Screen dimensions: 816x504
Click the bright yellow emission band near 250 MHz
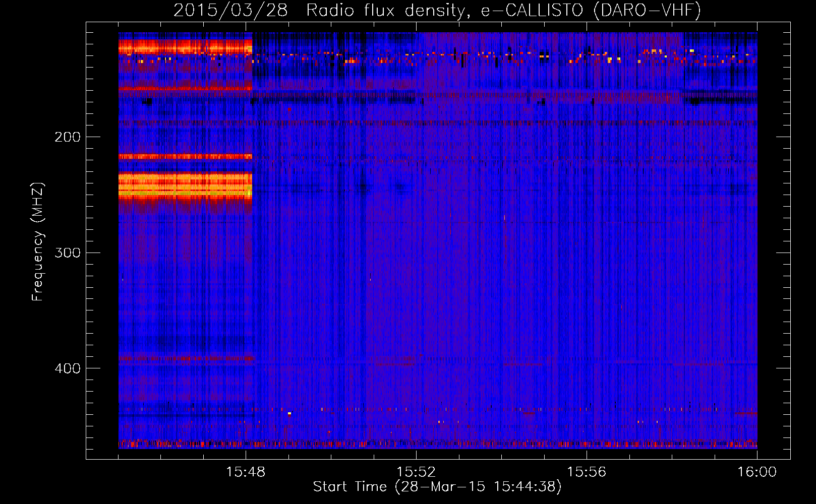tap(185, 185)
